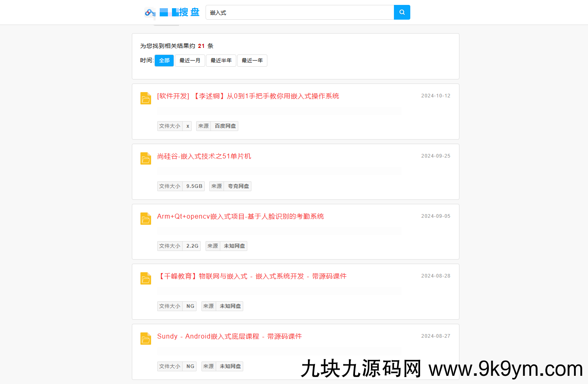Click the search box containing 嵌入式
This screenshot has height=384, width=588.
tap(299, 12)
